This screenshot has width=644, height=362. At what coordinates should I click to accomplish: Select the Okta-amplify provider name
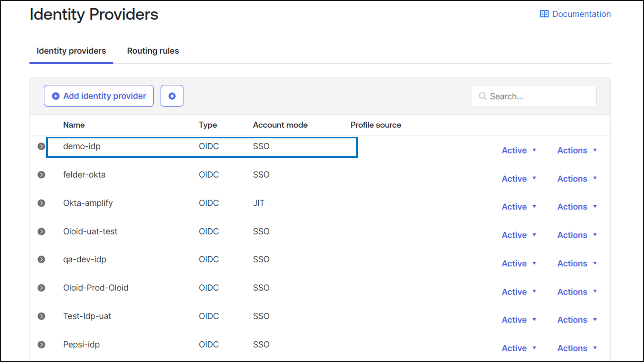88,203
